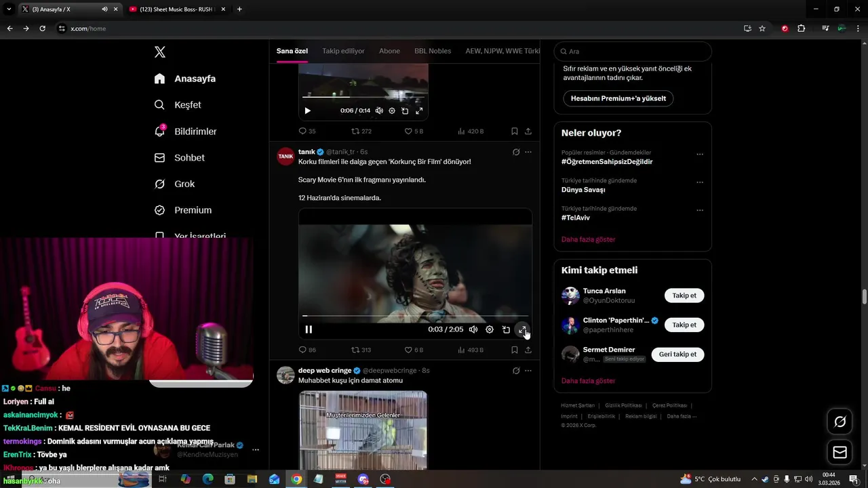The image size is (868, 488).
Task: Fullscreen the 0:14 video
Action: pos(419,110)
